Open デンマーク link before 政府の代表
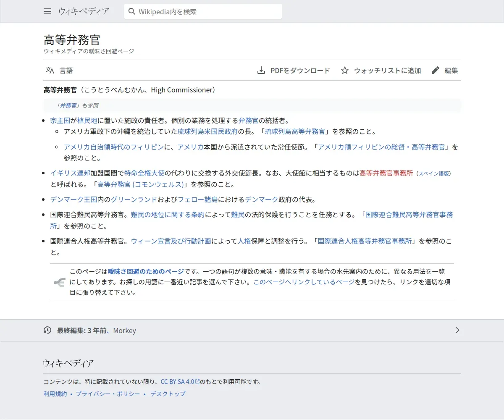Screen dimensions: 504x420 pos(262,199)
